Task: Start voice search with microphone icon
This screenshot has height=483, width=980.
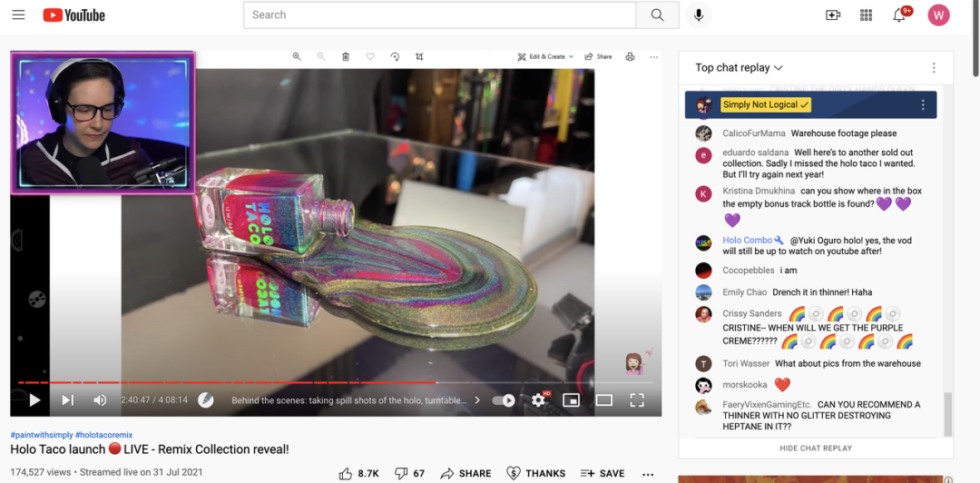Action: click(699, 15)
